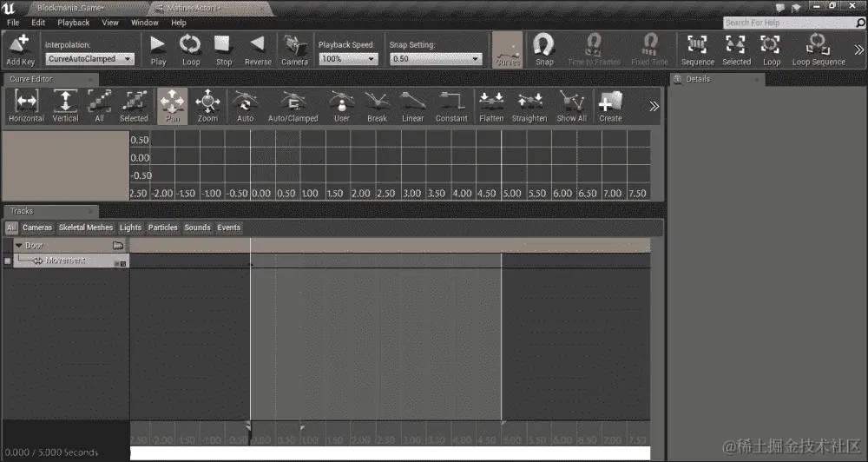
Task: Fit Selected curves in editor
Action: tap(134, 106)
